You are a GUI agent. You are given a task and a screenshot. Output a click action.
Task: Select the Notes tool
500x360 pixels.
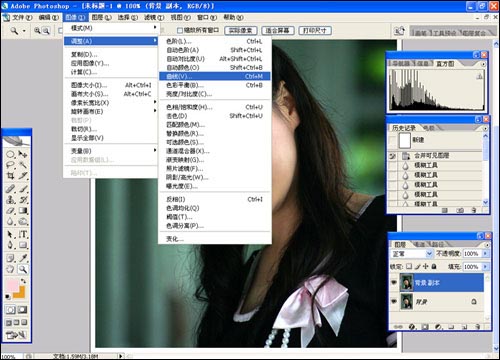pos(10,258)
